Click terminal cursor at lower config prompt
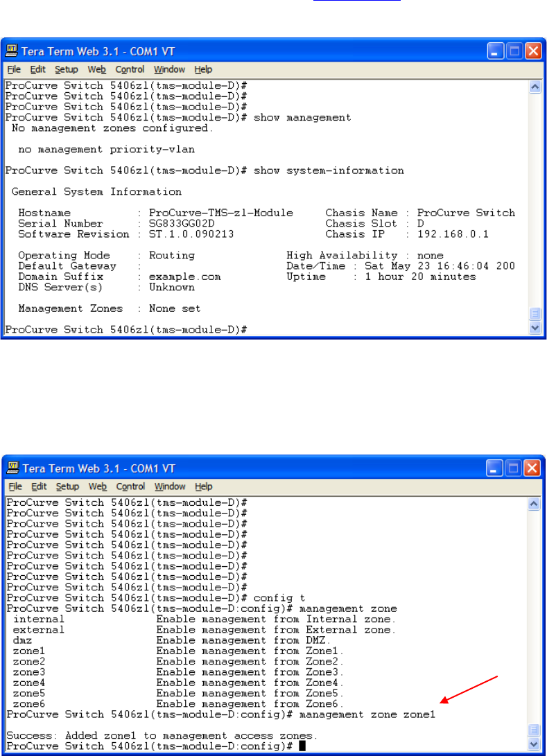The width and height of the screenshot is (547, 756). pyautogui.click(x=302, y=746)
